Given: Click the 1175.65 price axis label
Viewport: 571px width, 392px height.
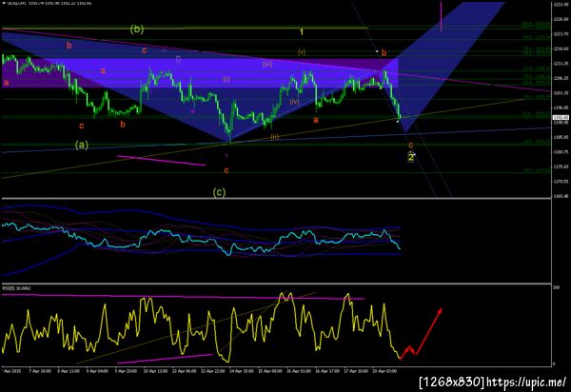Looking at the screenshot, I should [x=561, y=167].
